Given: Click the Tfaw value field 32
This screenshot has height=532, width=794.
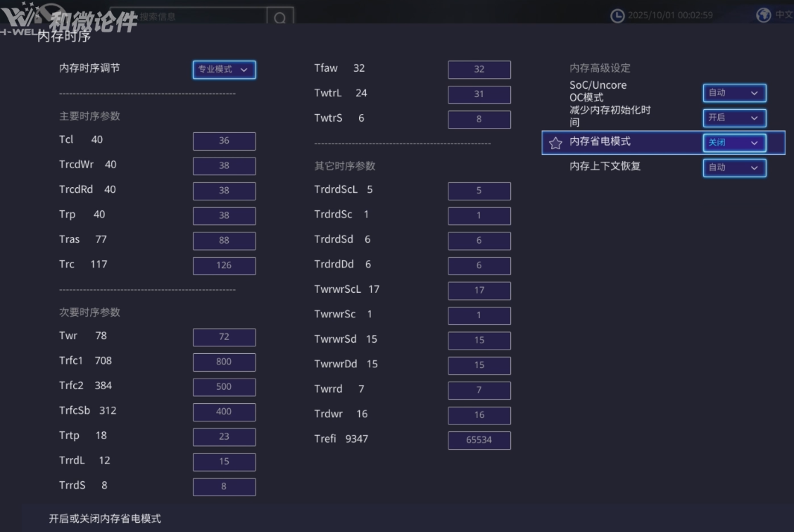Looking at the screenshot, I should [479, 70].
